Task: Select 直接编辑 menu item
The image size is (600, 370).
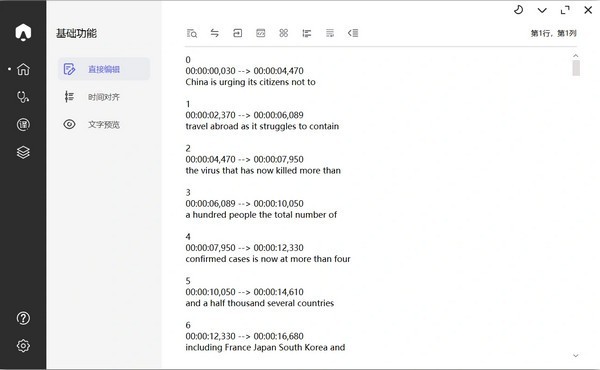Action: (x=104, y=69)
